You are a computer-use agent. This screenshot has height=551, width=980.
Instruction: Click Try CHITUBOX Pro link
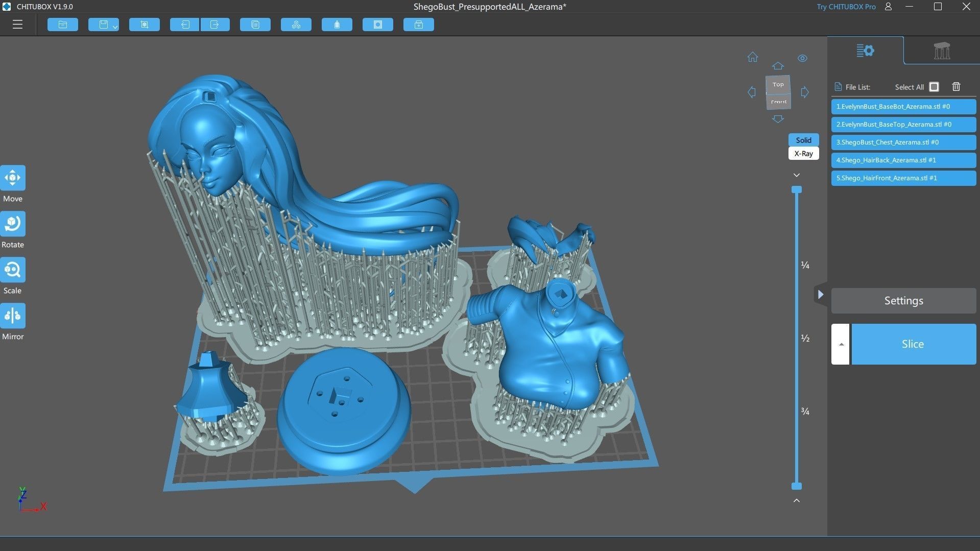coord(846,7)
